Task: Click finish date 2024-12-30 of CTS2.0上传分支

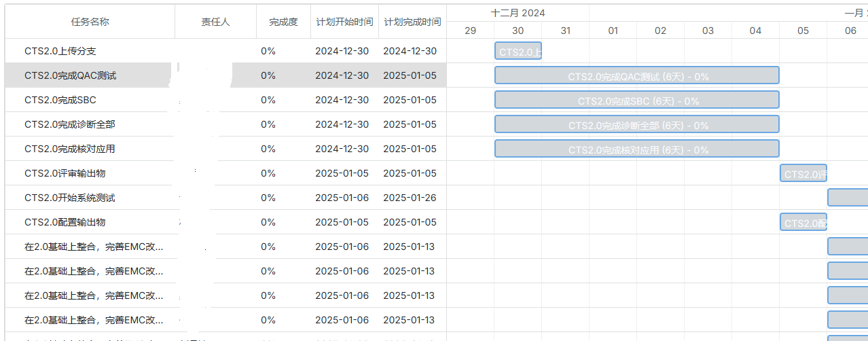Action: point(410,51)
